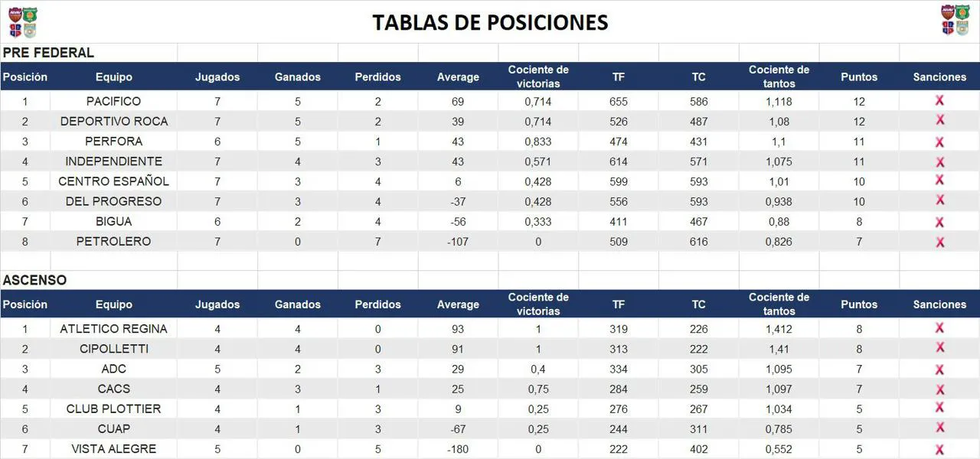Select the PRE FEDERAL section label

click(48, 53)
